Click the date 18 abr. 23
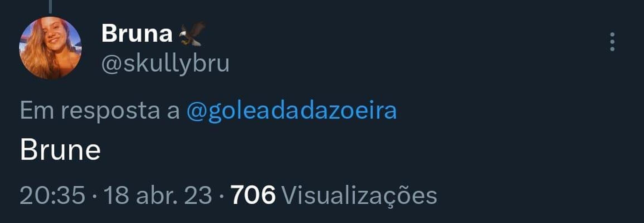The width and height of the screenshot is (644, 223). [158, 195]
